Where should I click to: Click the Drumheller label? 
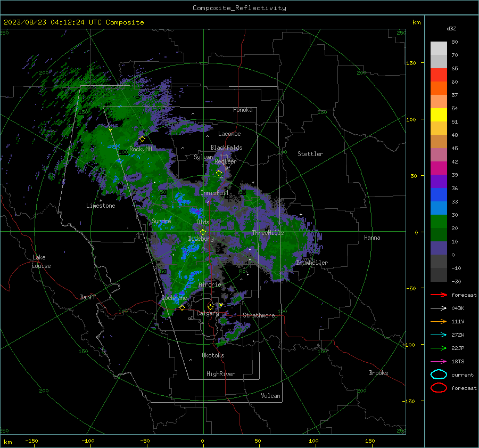(312, 263)
